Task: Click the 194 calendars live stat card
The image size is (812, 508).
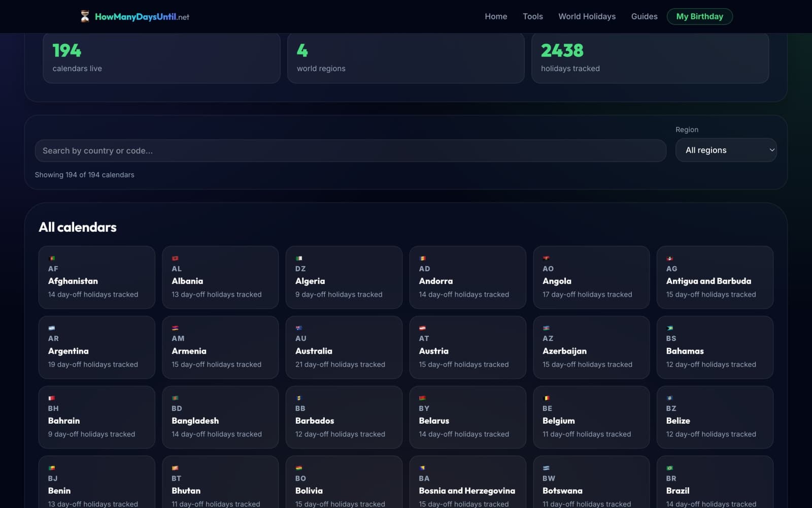Action: (161, 58)
